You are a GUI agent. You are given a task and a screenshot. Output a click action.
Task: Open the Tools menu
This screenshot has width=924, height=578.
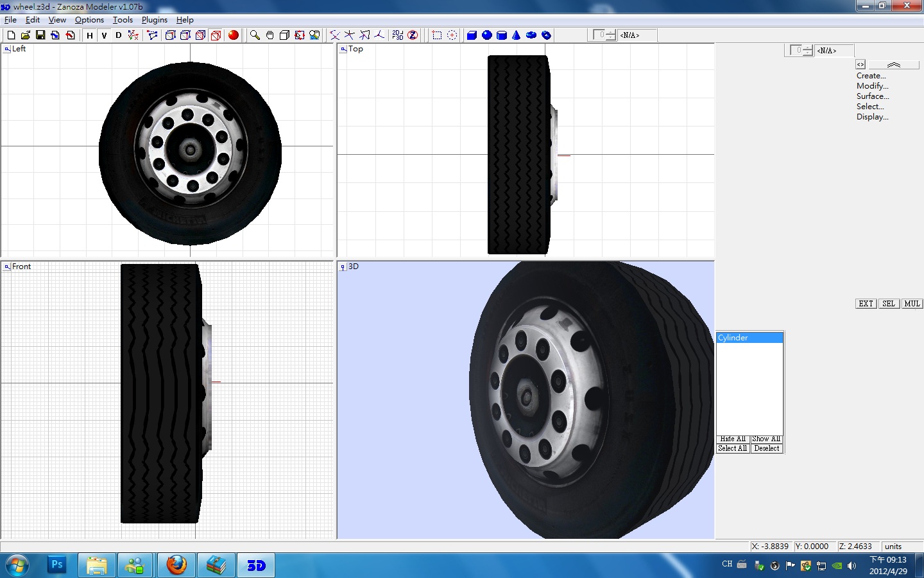pyautogui.click(x=123, y=20)
